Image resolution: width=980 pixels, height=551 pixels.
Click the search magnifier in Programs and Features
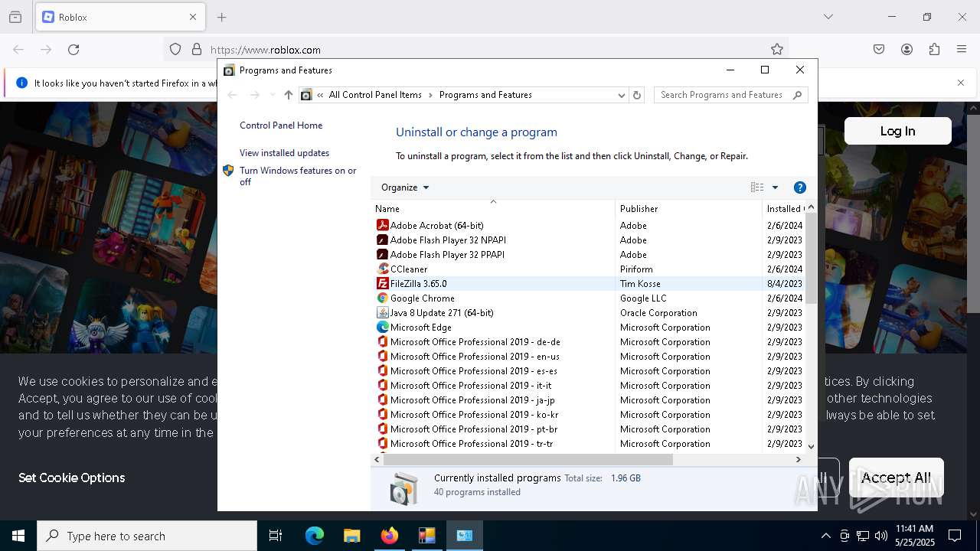pos(797,95)
